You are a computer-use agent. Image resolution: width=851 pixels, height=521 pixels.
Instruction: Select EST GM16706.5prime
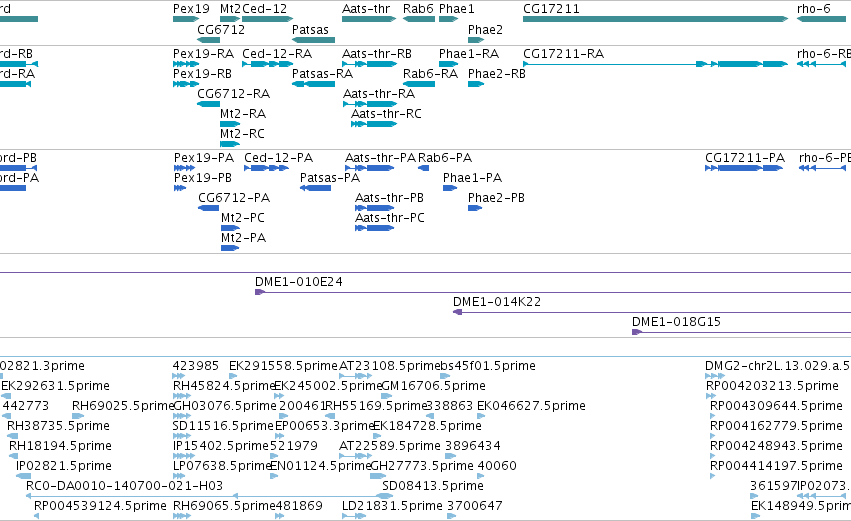coord(386,396)
